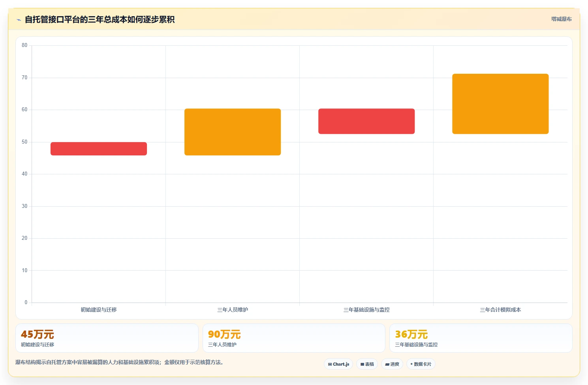Open the 45万元 data card
588x385 pixels.
tap(107, 338)
